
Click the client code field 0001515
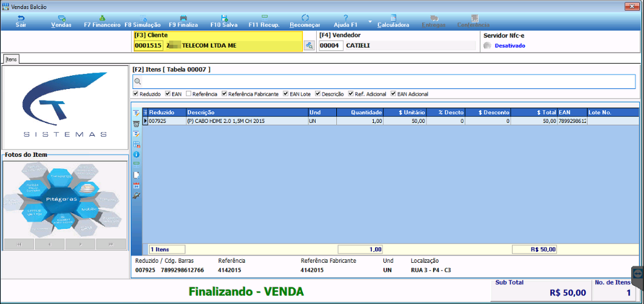pyautogui.click(x=148, y=45)
